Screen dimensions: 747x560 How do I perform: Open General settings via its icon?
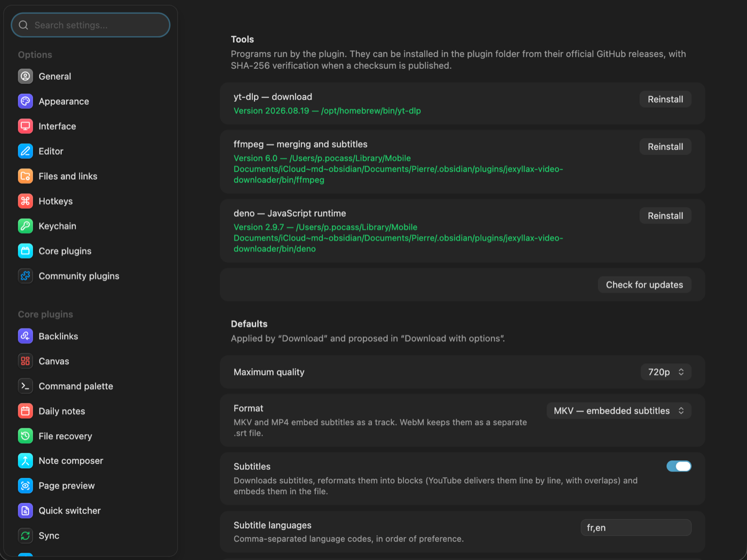pyautogui.click(x=26, y=76)
